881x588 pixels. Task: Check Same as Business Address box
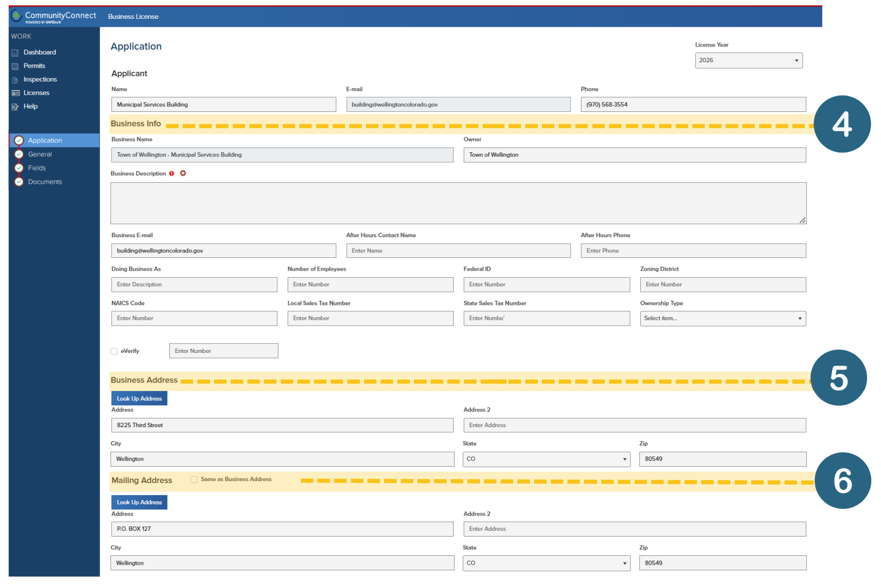coord(194,480)
